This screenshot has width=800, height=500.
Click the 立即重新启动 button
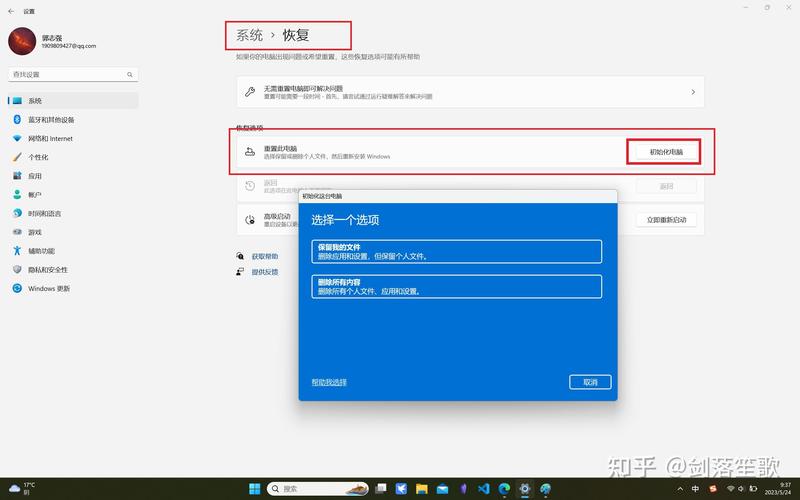666,220
